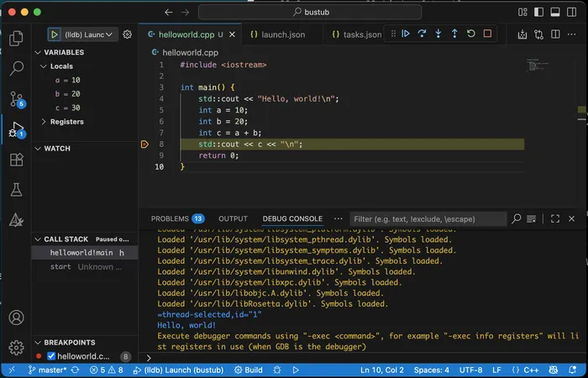Uncheck the helloworld.cpp breakpoint checkbox
The height and width of the screenshot is (378, 588).
click(x=51, y=356)
